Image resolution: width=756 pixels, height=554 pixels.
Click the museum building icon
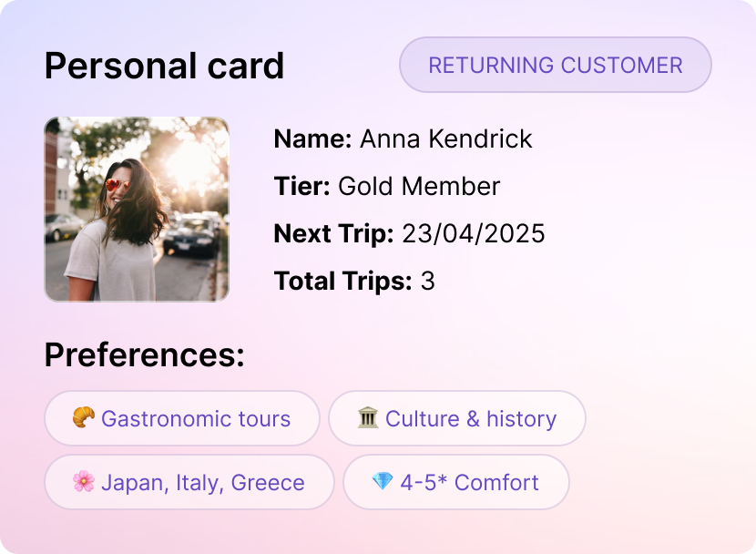(368, 418)
